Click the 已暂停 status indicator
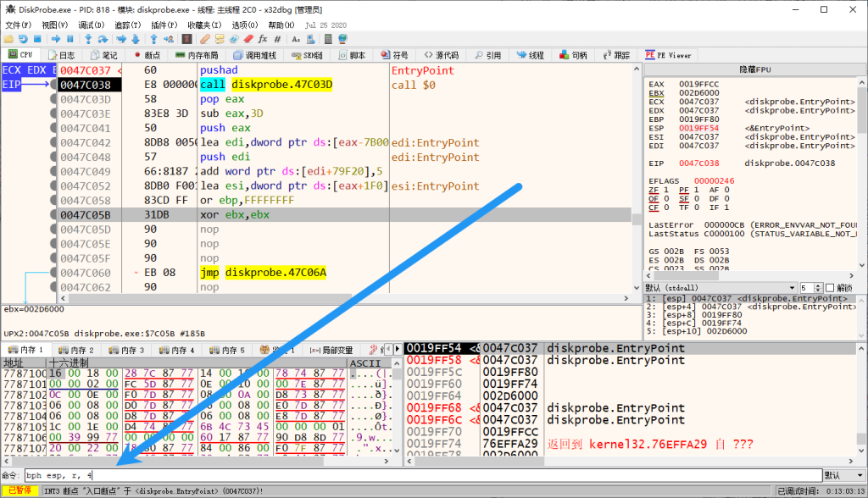Screen dimensions: 868x498 coord(20,491)
